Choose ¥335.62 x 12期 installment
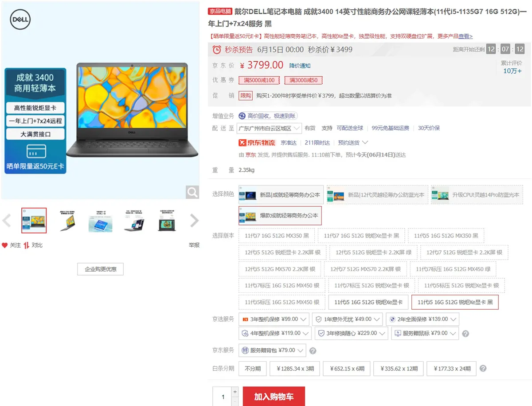The image size is (532, 406). coord(399,368)
